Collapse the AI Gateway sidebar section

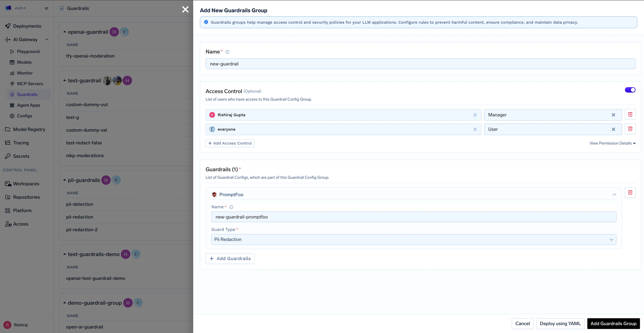(x=47, y=39)
